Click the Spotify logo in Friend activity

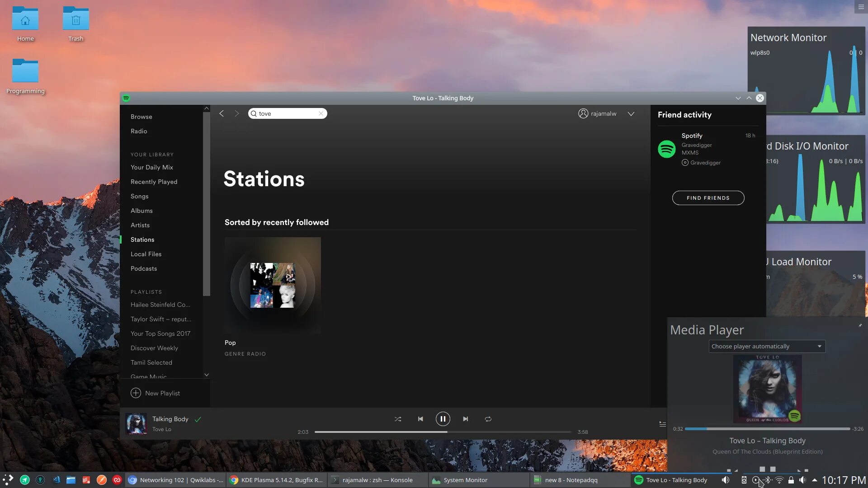point(667,149)
